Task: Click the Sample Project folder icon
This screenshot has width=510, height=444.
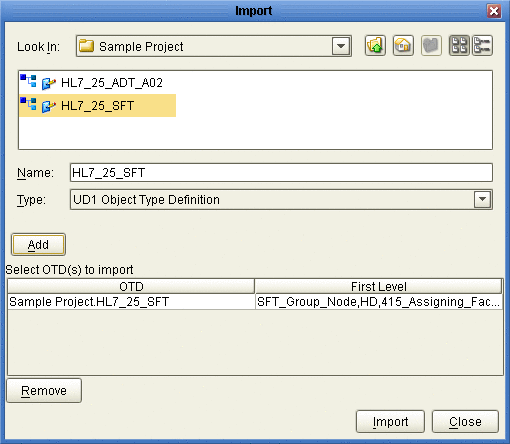Action: (86, 46)
